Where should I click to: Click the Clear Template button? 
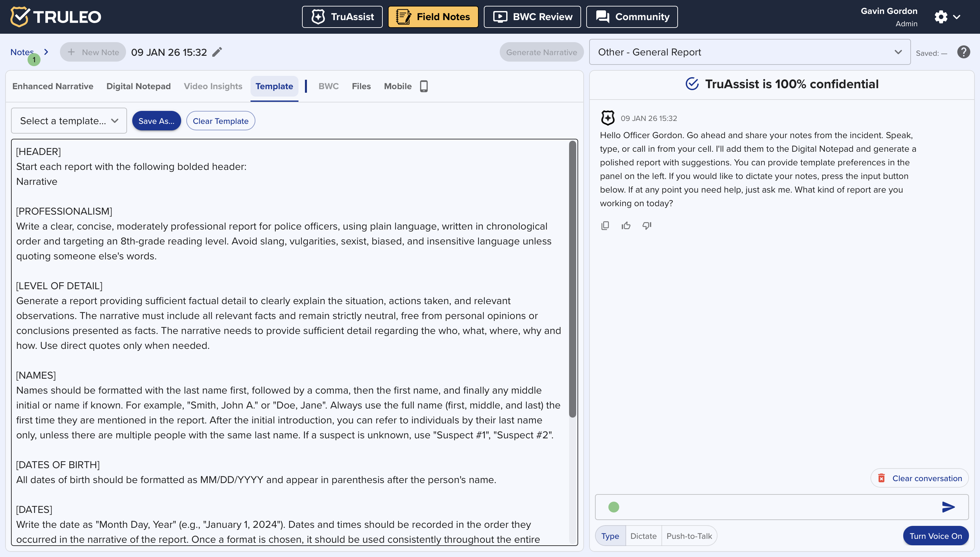(x=220, y=121)
